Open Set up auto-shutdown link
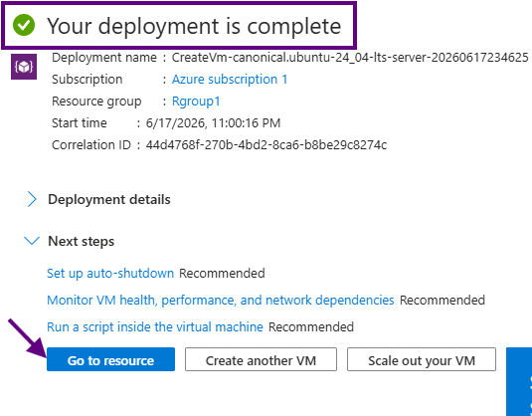The width and height of the screenshot is (532, 416). click(x=110, y=273)
